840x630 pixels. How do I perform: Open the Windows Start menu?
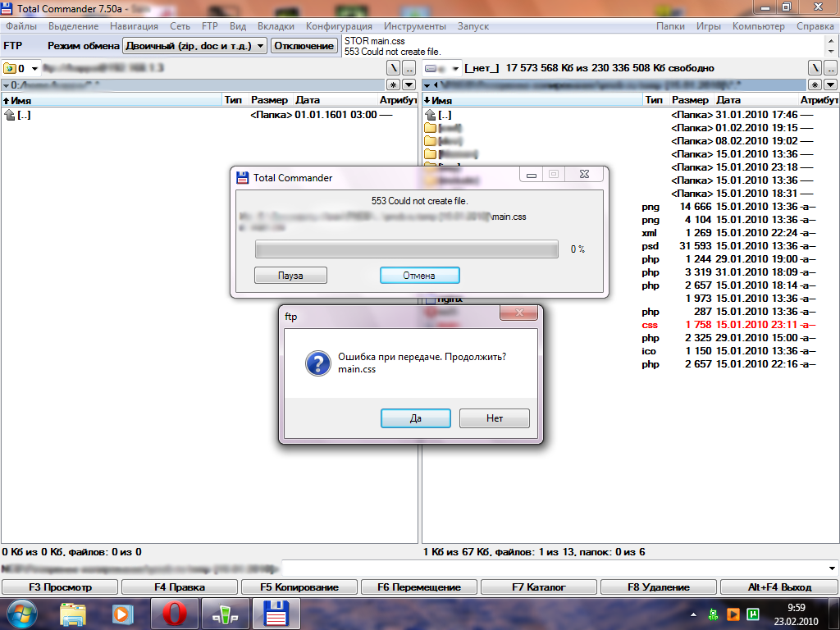pyautogui.click(x=21, y=613)
